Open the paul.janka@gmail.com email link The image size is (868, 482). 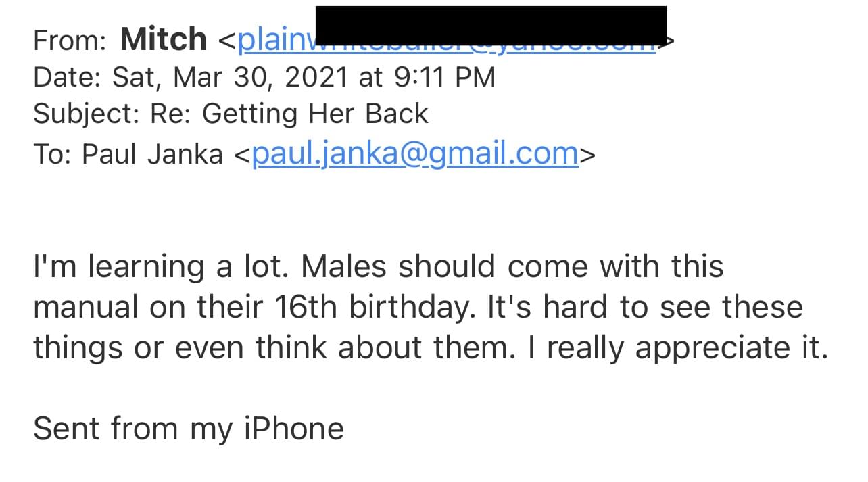click(x=414, y=154)
